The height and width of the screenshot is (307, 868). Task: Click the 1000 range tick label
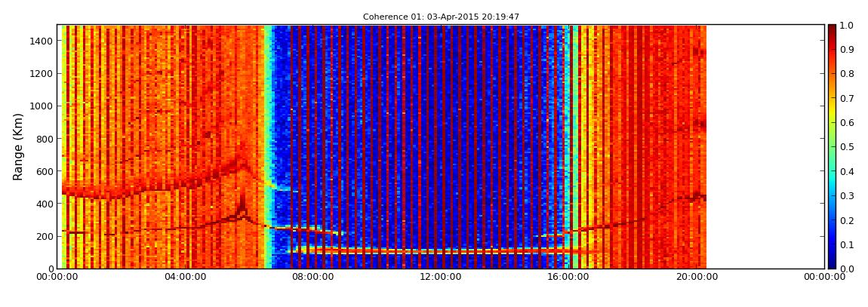coord(42,106)
